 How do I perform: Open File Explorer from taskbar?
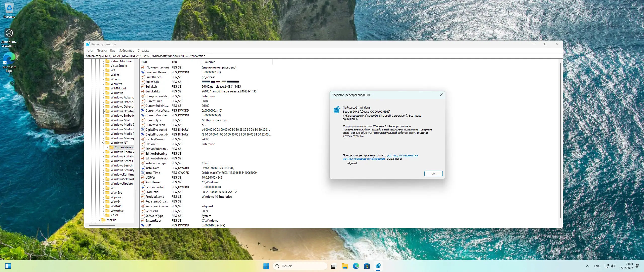[x=345, y=266]
